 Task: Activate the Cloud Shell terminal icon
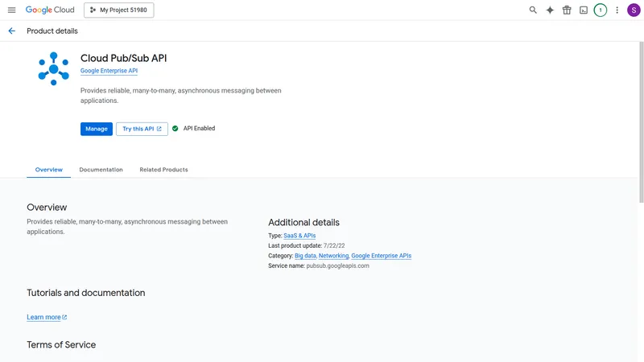[x=583, y=10]
